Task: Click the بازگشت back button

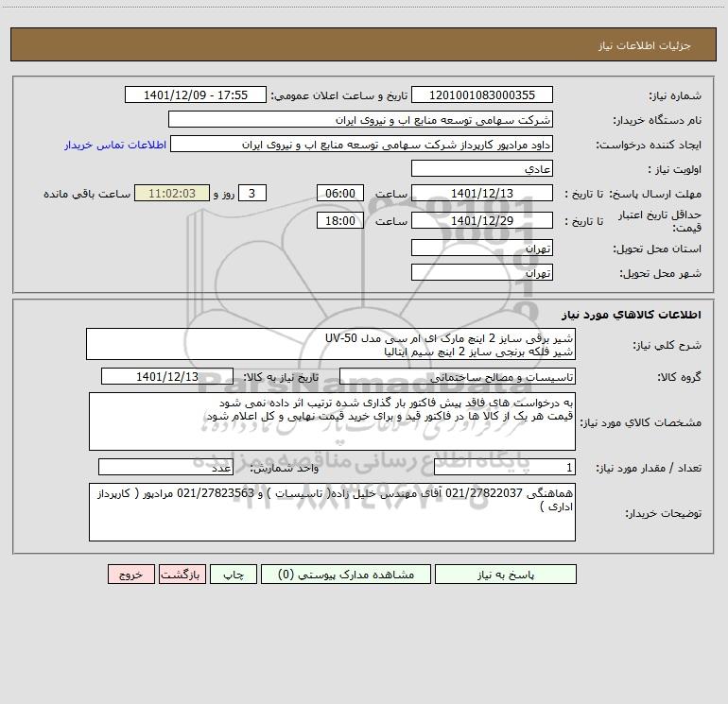Action: tap(182, 575)
